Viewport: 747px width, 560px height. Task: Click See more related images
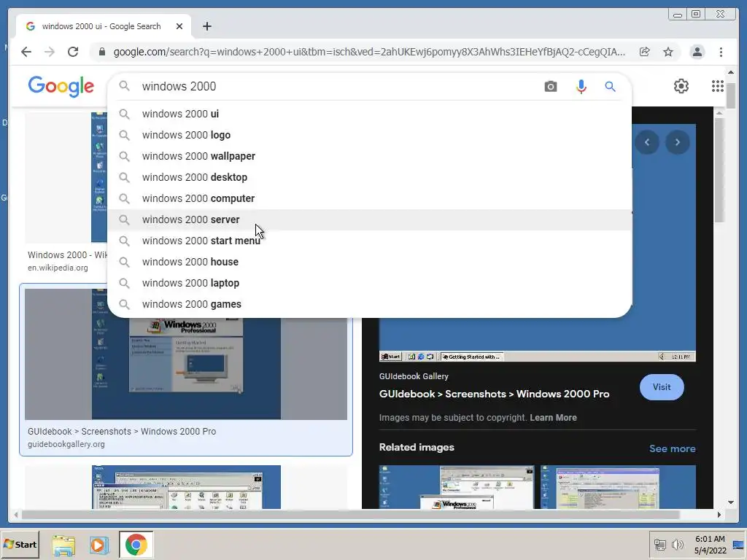672,448
